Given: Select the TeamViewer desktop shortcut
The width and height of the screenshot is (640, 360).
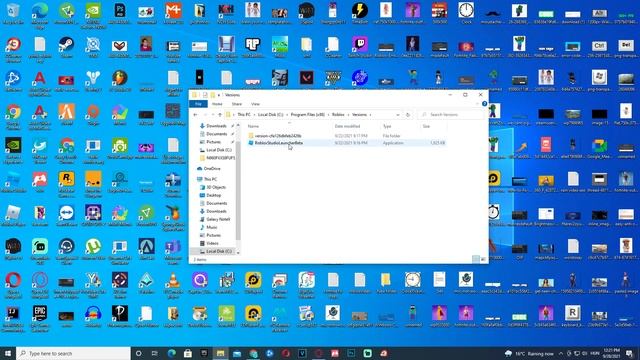Looking at the screenshot, I should (x=66, y=216).
